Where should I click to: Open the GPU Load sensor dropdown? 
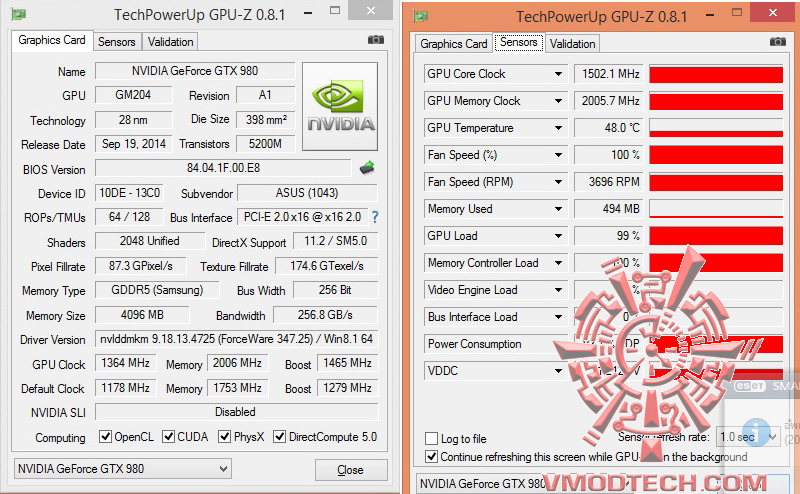click(558, 236)
